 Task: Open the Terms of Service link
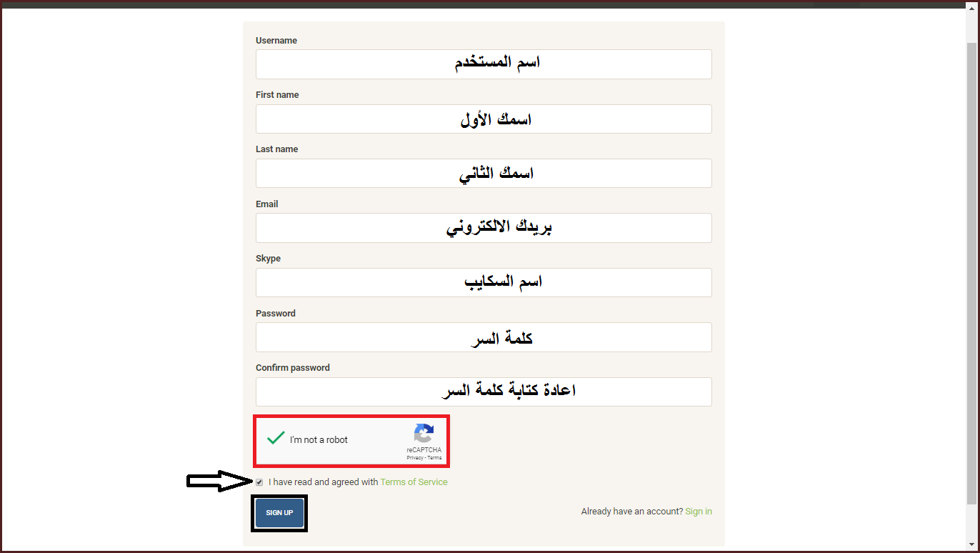coord(414,482)
